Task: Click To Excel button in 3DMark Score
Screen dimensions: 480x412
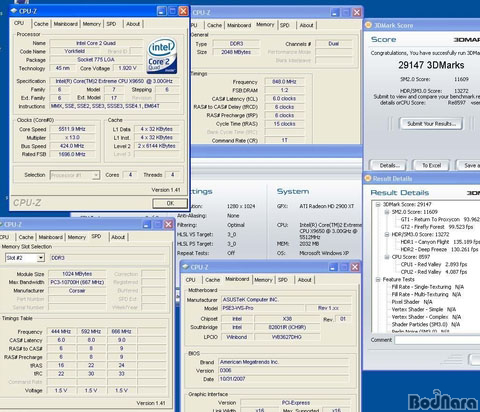Action: [431, 165]
